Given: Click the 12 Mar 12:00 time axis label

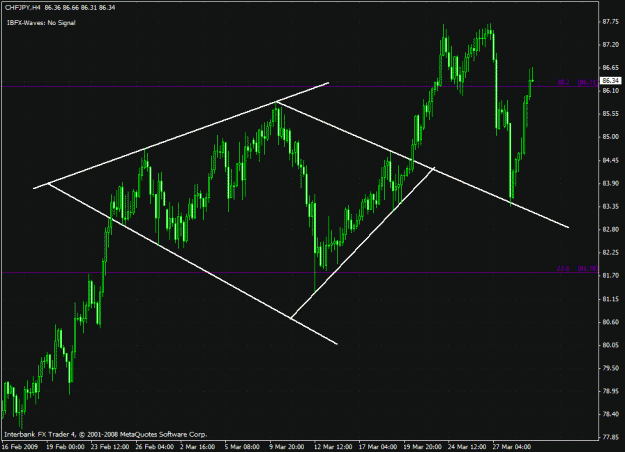Looking at the screenshot, I should pos(333,446).
